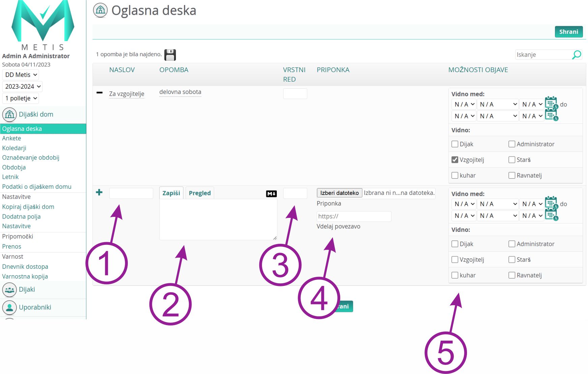
Task: Enable Dijak checkbox in first note
Action: point(455,144)
